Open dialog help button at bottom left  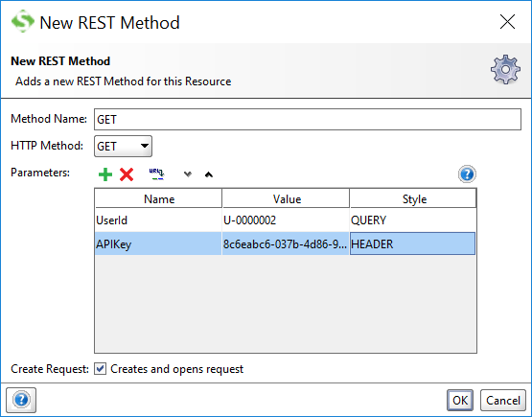[x=21, y=400]
